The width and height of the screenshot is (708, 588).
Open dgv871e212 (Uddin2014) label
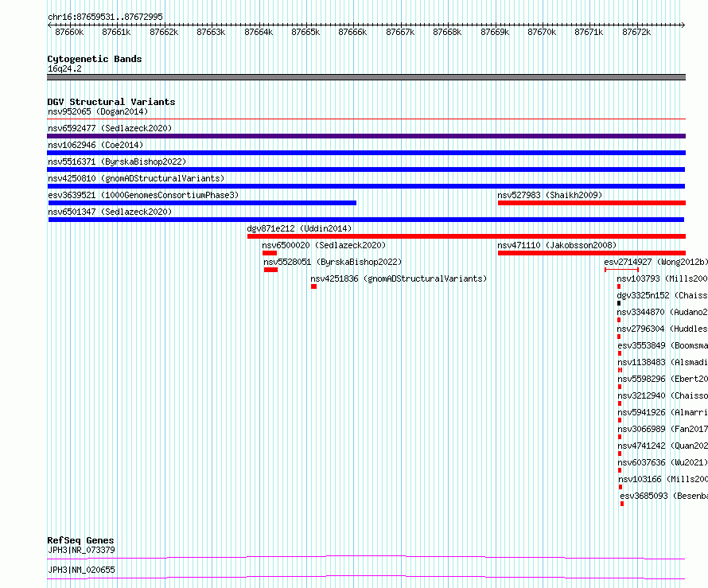[299, 228]
